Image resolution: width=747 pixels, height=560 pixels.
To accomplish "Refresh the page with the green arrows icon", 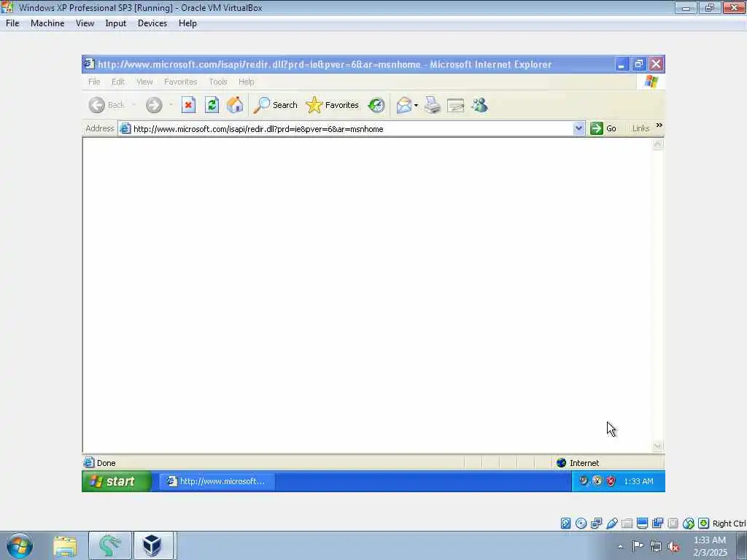I will 212,105.
